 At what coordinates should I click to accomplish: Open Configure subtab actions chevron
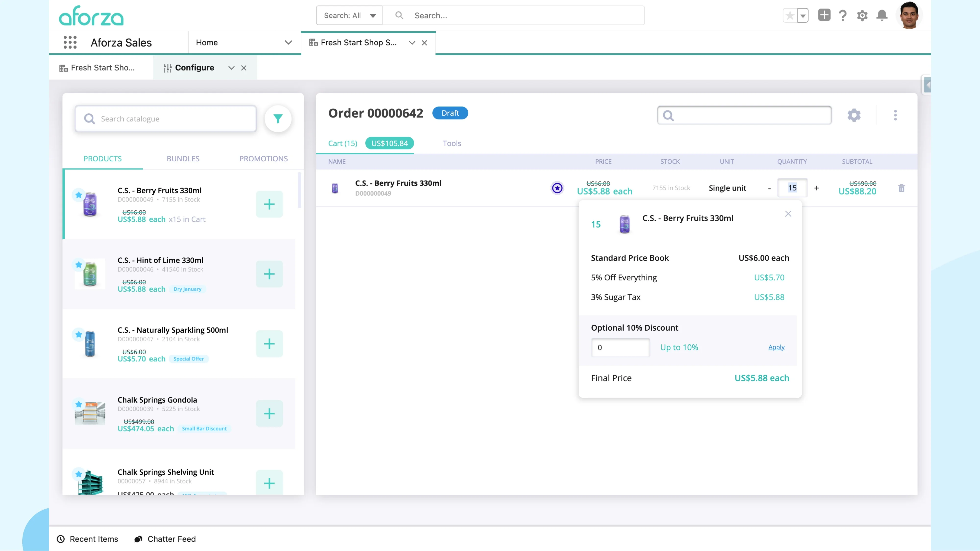(231, 68)
